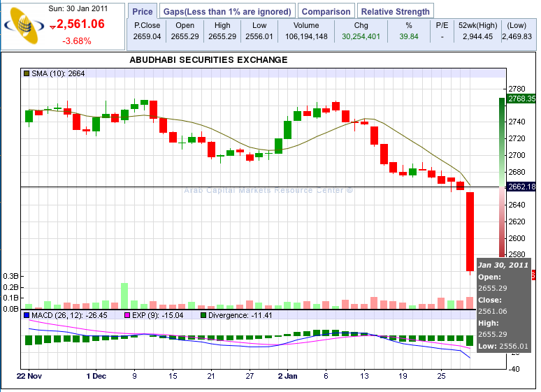541x392 pixels.
Task: Click the index value 2,561.06
Action: tap(80, 24)
